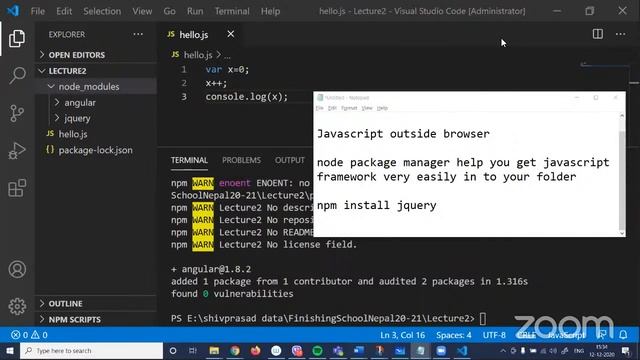Screen dimensions: 640x360
Task: Open the Source Control view
Action: pos(17,113)
